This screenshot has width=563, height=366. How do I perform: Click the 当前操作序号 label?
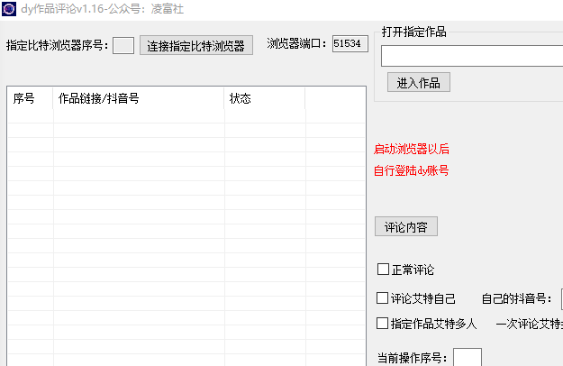coord(412,358)
